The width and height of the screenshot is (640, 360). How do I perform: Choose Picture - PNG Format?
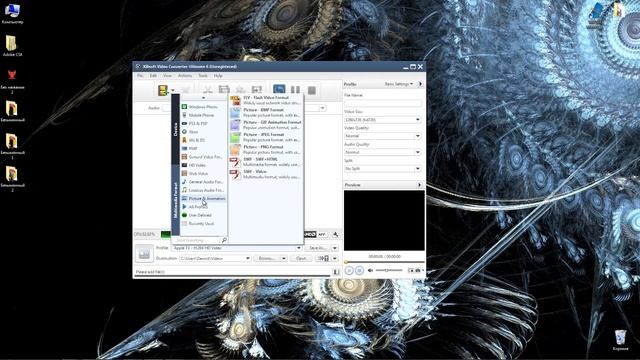click(x=266, y=149)
